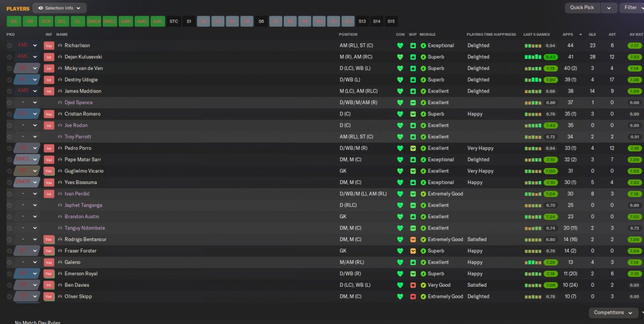Open Rodrigo Bentancur's position dropdown
The width and height of the screenshot is (644, 324).
[x=27, y=239]
